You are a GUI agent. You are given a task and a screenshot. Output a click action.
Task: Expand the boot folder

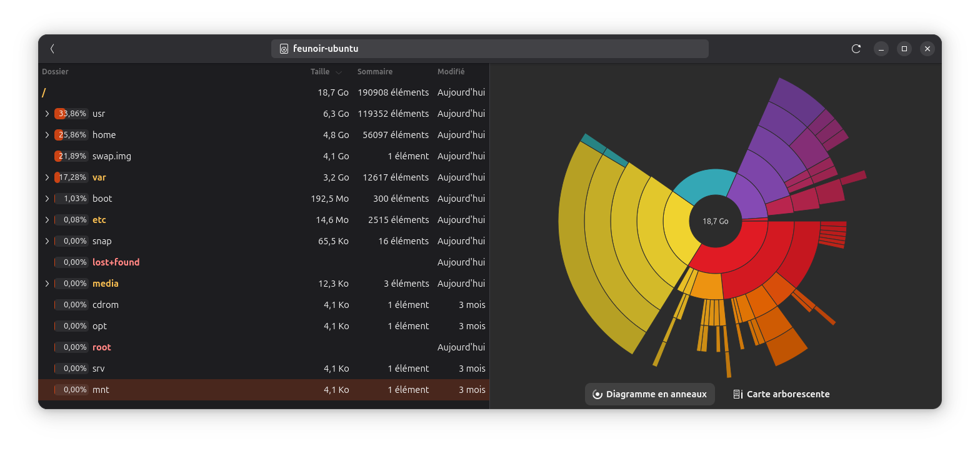(x=47, y=199)
